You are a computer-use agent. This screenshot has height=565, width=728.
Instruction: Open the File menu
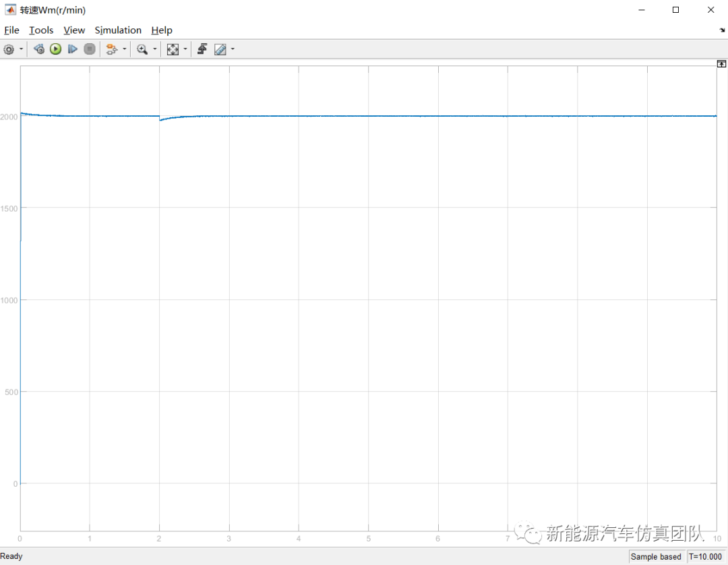click(11, 30)
